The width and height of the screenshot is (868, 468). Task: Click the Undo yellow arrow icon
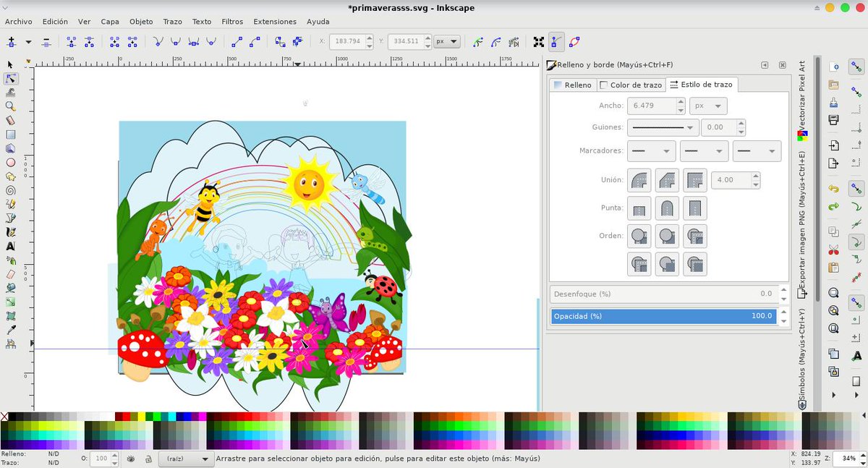click(833, 189)
